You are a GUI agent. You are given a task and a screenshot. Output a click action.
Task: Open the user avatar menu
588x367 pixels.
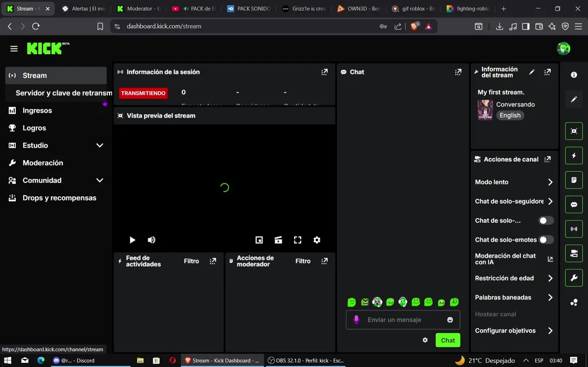[x=563, y=48]
